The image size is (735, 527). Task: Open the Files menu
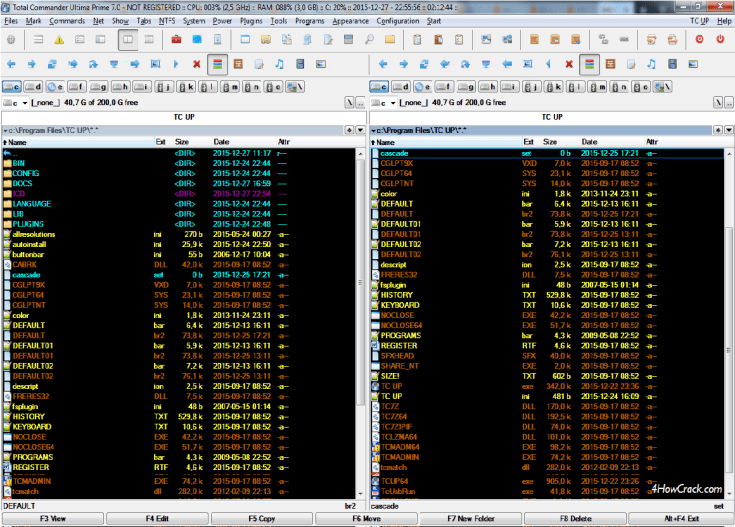pos(10,21)
